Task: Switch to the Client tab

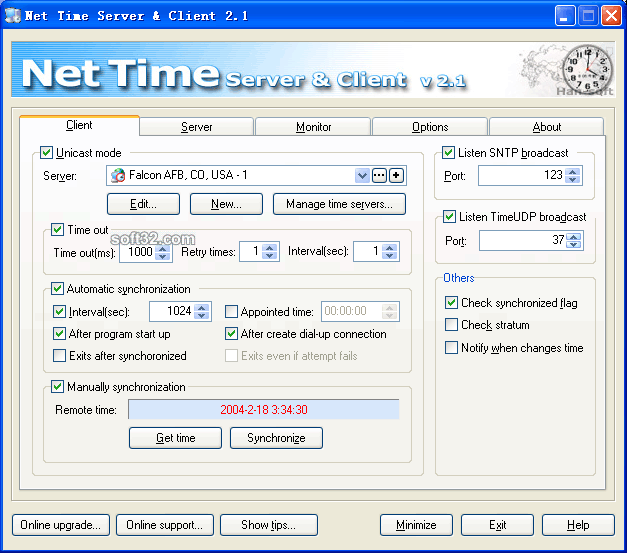Action: [79, 126]
